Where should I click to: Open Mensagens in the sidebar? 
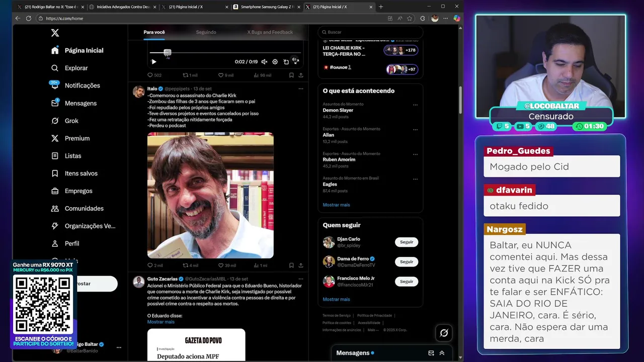click(74, 103)
